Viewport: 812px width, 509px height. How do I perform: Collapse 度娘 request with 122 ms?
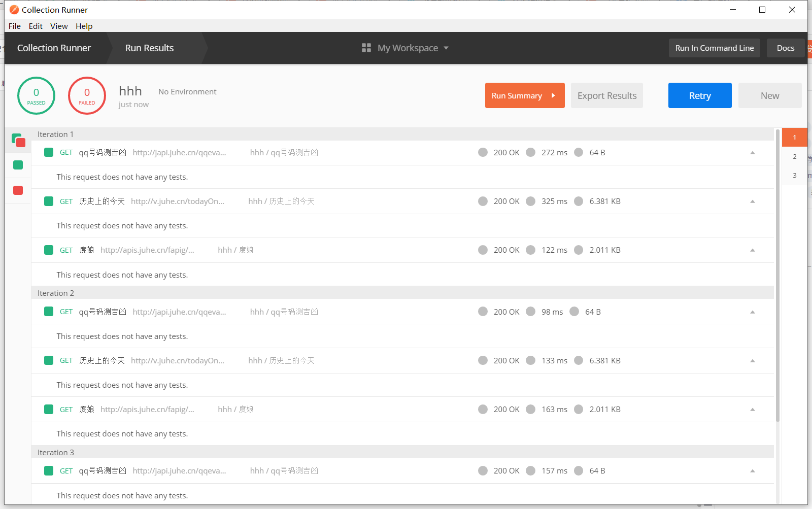point(753,250)
